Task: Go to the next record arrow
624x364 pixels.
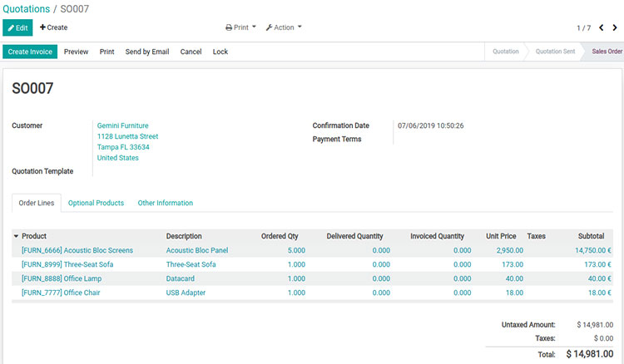Action: point(616,27)
